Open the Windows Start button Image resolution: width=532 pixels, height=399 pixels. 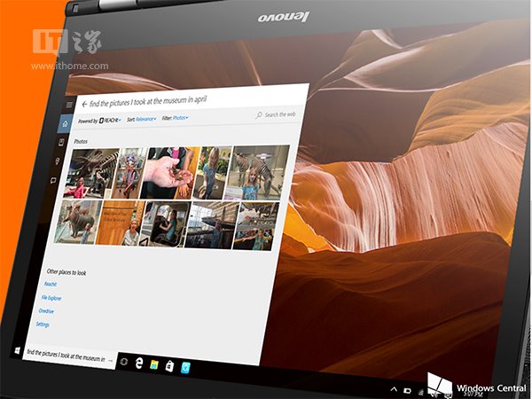pos(17,350)
